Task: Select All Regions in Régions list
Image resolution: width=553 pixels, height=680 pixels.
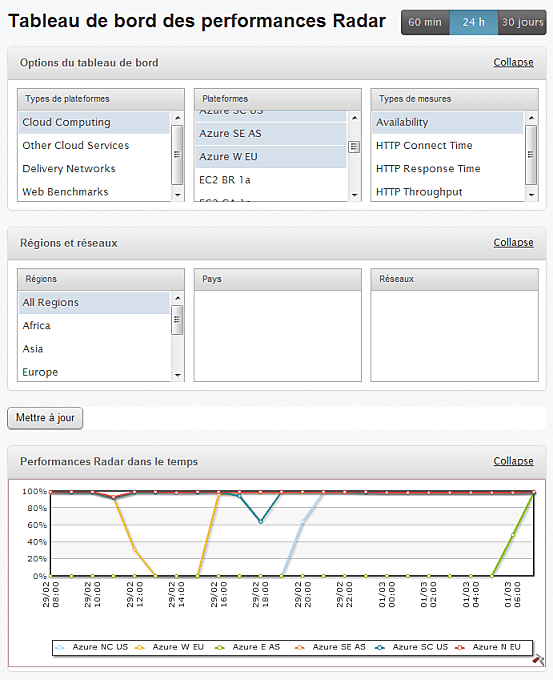Action: click(x=94, y=302)
